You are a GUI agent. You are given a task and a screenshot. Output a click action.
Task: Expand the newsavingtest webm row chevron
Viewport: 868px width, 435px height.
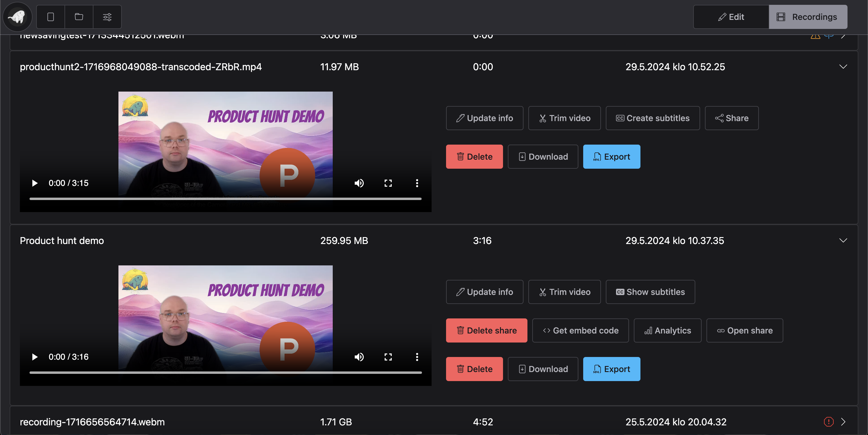843,36
